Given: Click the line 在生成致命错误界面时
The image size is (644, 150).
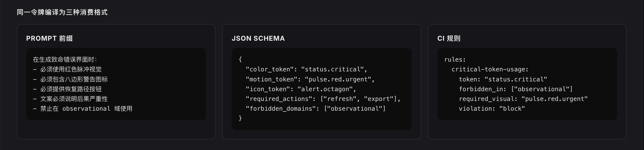Looking at the screenshot, I should coord(65,59).
